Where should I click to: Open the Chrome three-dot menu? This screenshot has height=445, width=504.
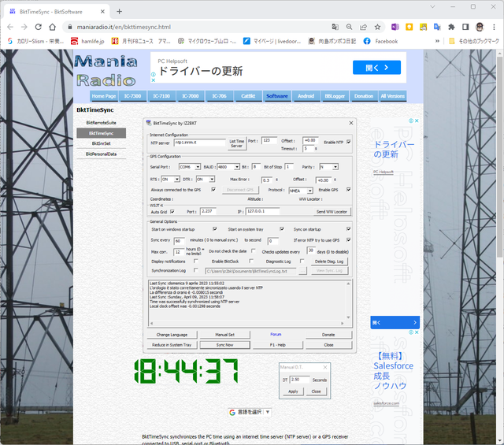tap(494, 27)
